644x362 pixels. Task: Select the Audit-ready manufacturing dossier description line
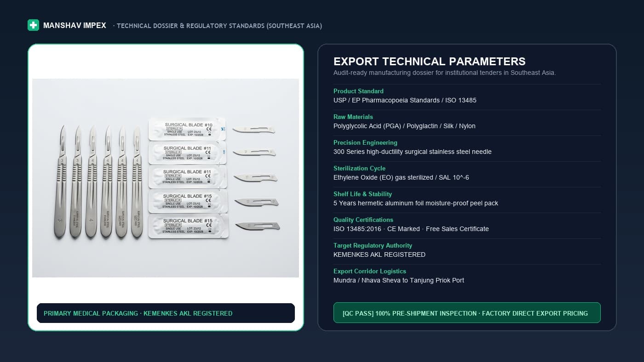tap(444, 73)
